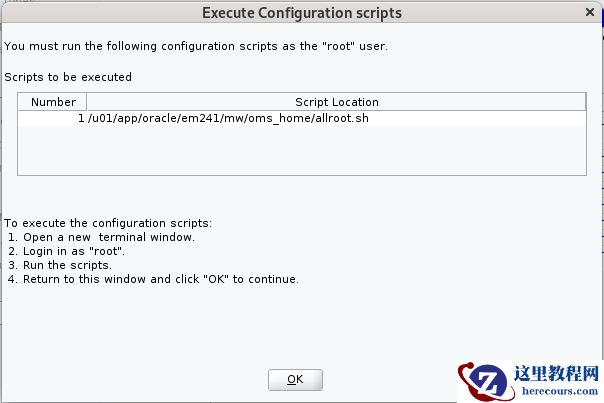The image size is (604, 403).
Task: Click the Chinese watermark text
Action: pos(553,373)
